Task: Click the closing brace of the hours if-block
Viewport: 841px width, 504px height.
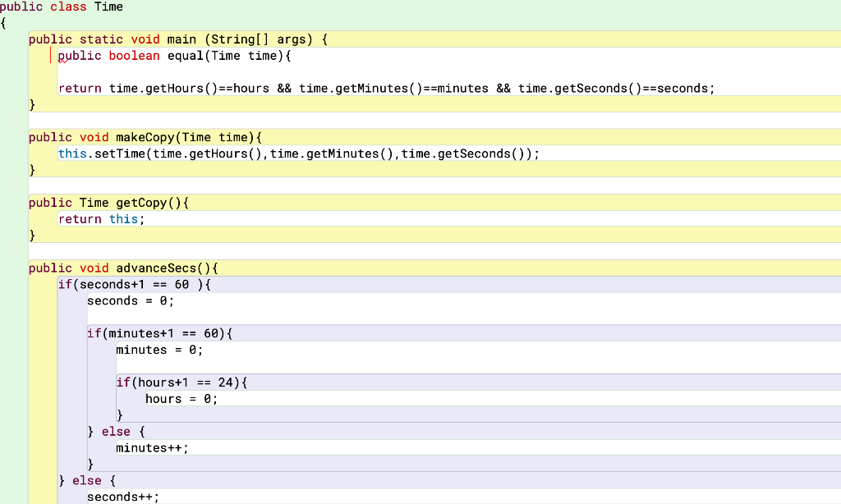Action: coord(120,415)
